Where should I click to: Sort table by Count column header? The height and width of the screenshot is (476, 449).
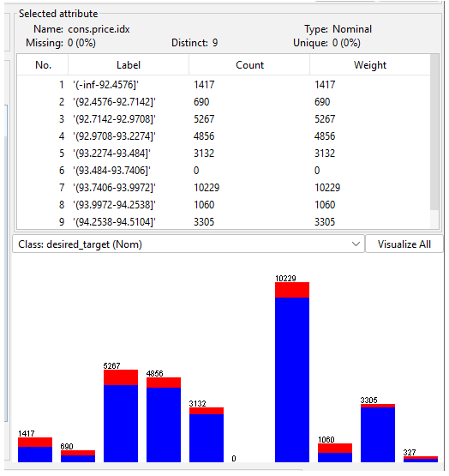[x=249, y=65]
